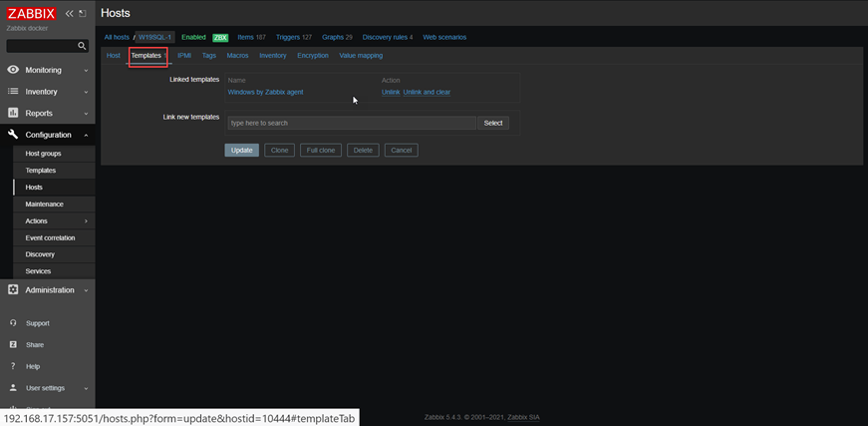Open Hosts in the sidebar menu
868x426 pixels.
pos(34,188)
